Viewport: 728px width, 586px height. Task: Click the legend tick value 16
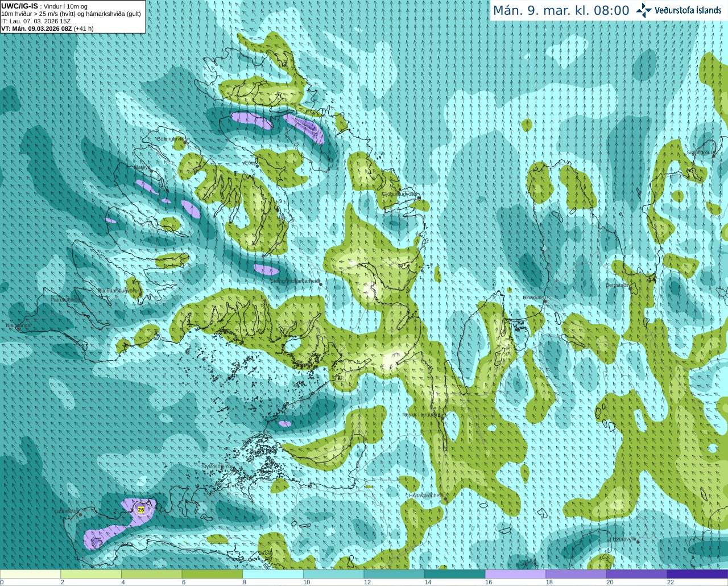(488, 582)
